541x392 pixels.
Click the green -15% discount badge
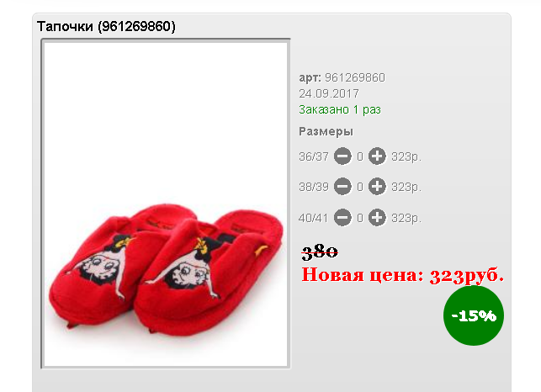coord(474,315)
